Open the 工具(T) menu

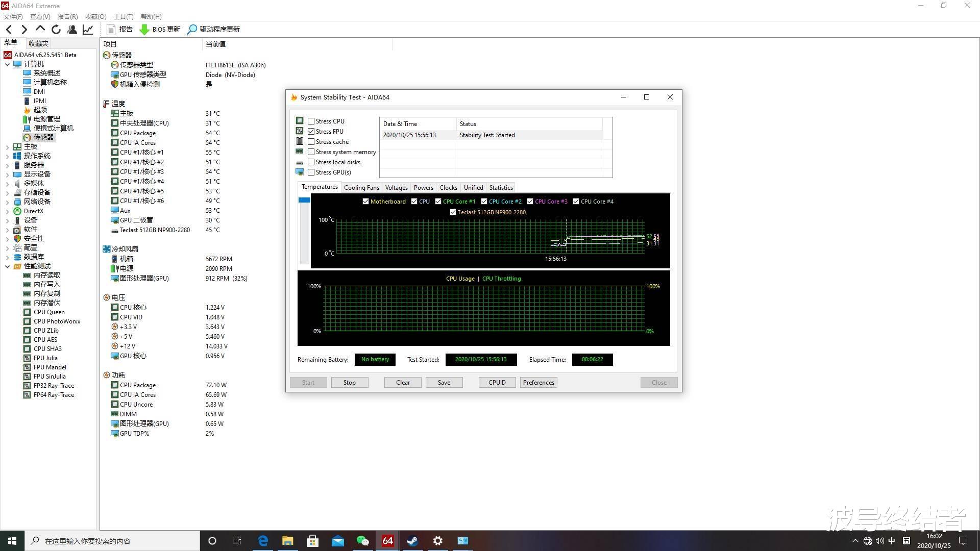[x=124, y=17]
